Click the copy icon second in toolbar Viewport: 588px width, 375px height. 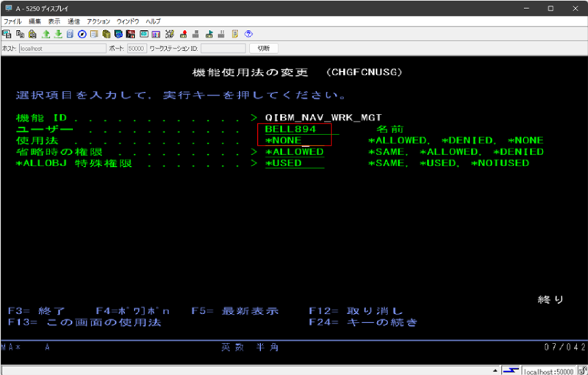(x=18, y=34)
